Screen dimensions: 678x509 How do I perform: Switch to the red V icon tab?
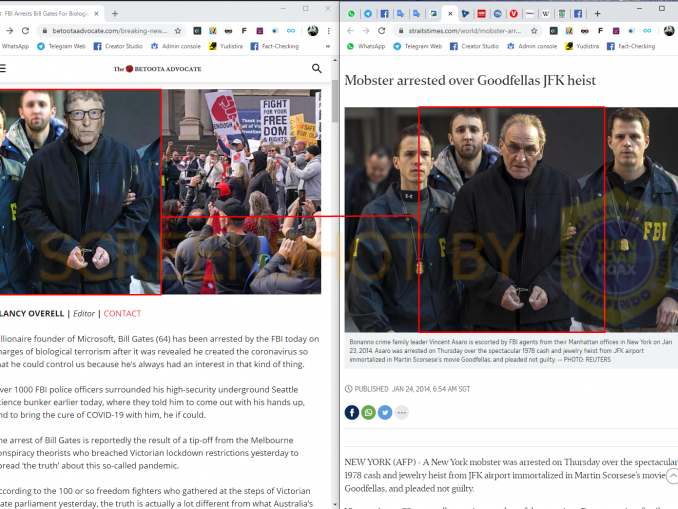point(513,14)
